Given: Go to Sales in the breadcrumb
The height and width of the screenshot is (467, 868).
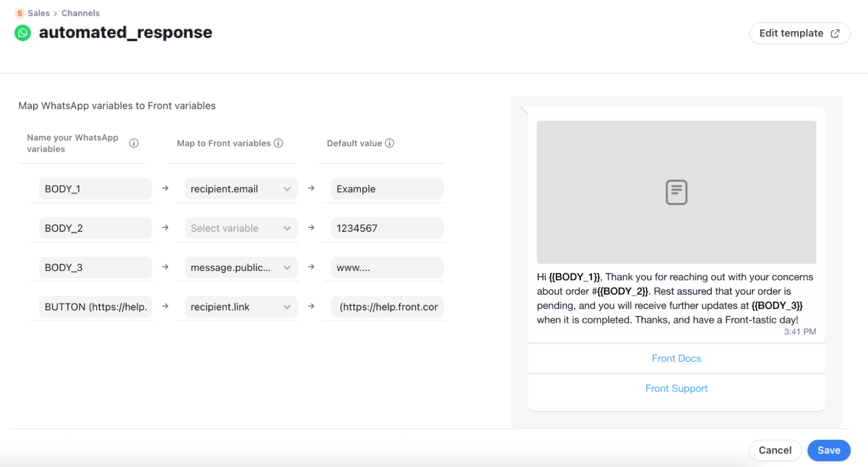Looking at the screenshot, I should [38, 13].
